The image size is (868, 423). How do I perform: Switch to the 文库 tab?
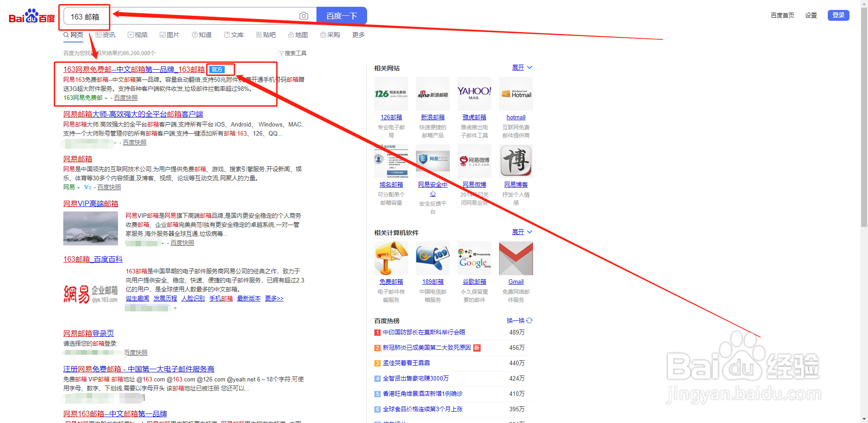[x=234, y=35]
